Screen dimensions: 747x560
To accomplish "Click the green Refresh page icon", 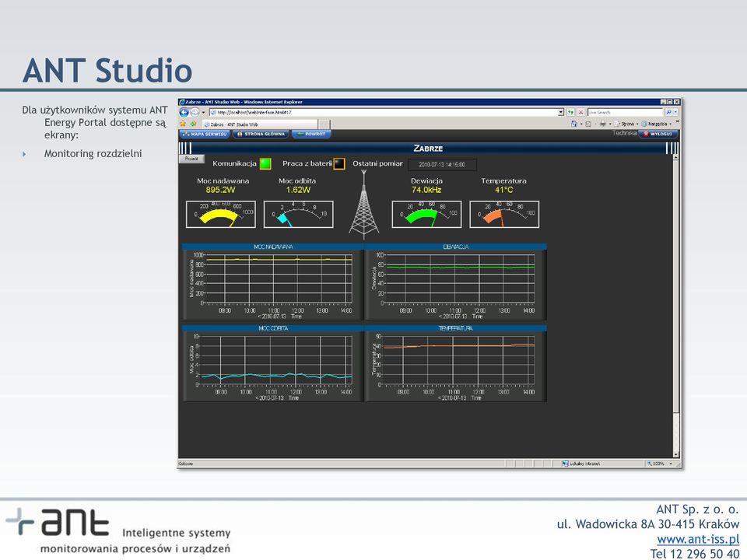I will [570, 112].
